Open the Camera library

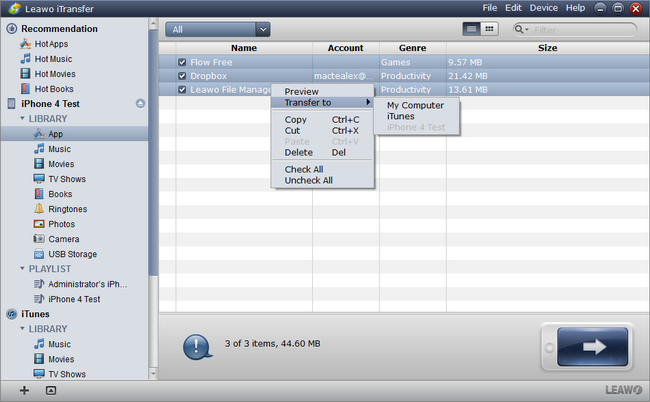coord(56,239)
